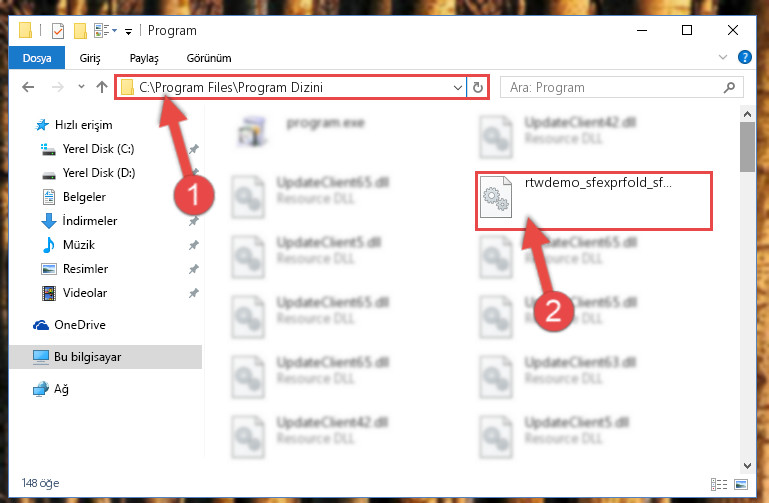Unpin Müzik from quick access
The width and height of the screenshot is (769, 503).
click(194, 245)
